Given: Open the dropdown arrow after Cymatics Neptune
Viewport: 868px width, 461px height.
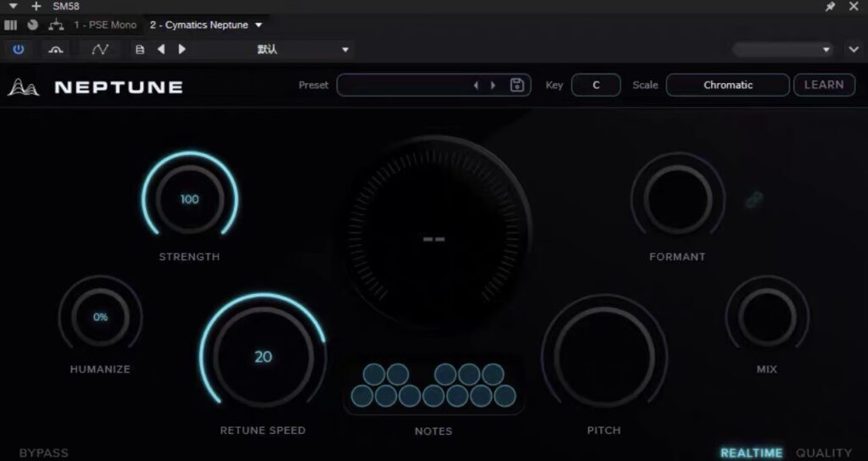Looking at the screenshot, I should [259, 25].
